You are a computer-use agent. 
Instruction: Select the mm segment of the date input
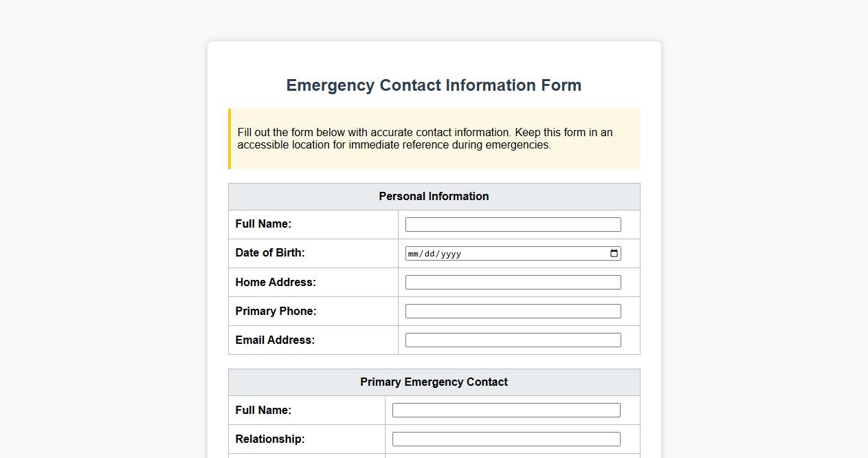pos(413,253)
